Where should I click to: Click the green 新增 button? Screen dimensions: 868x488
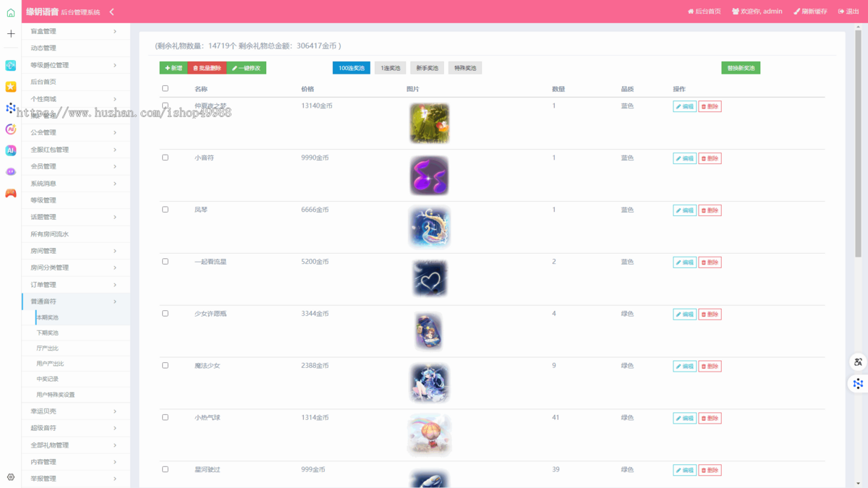tap(174, 68)
